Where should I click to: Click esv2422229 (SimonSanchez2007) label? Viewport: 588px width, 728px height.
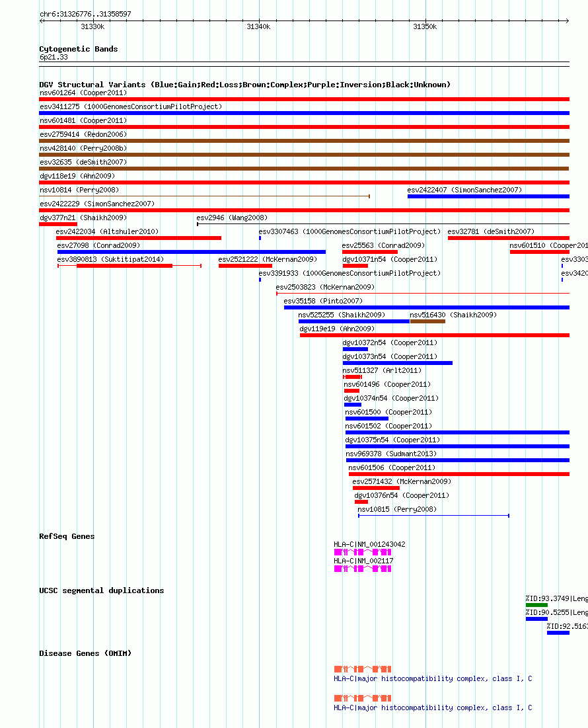point(97,204)
